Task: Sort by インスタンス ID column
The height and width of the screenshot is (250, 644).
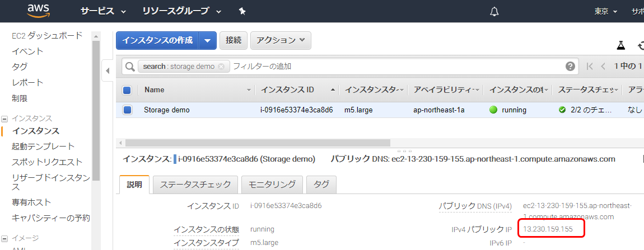Action: (287, 90)
